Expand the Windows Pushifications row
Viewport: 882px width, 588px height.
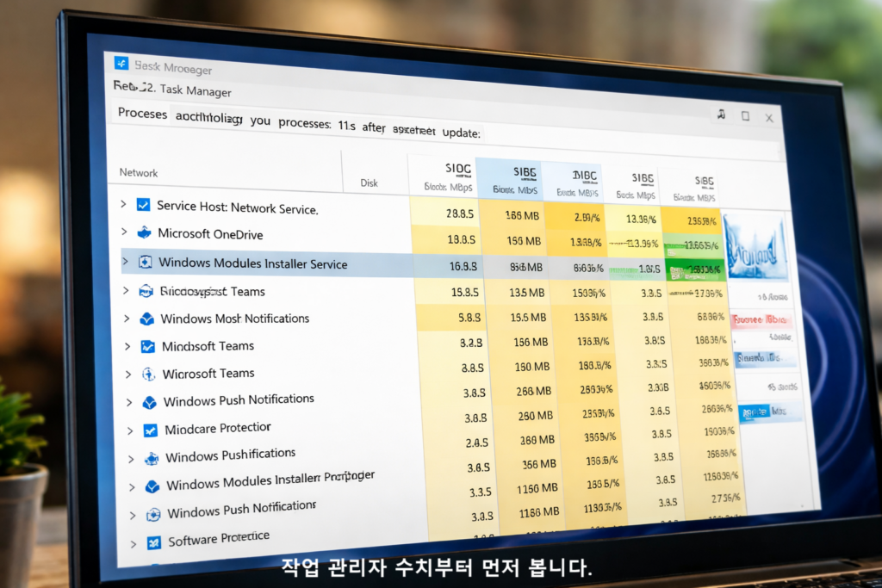[x=131, y=459]
